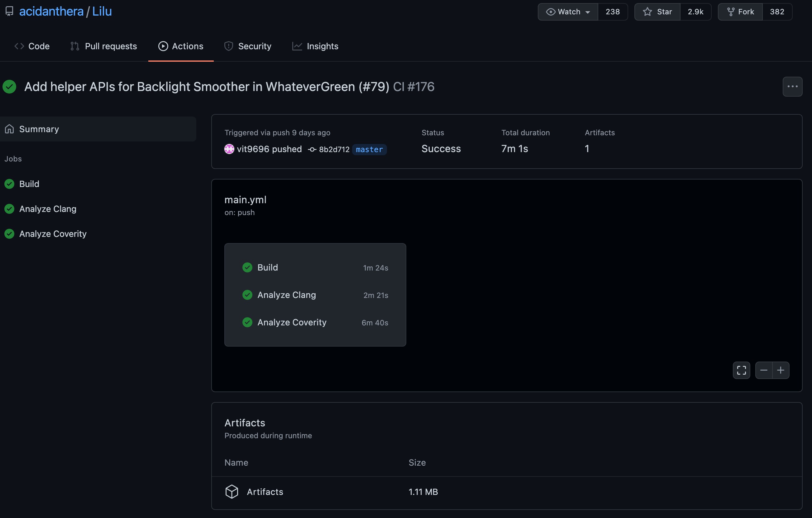Download the Artifacts file link

click(265, 492)
